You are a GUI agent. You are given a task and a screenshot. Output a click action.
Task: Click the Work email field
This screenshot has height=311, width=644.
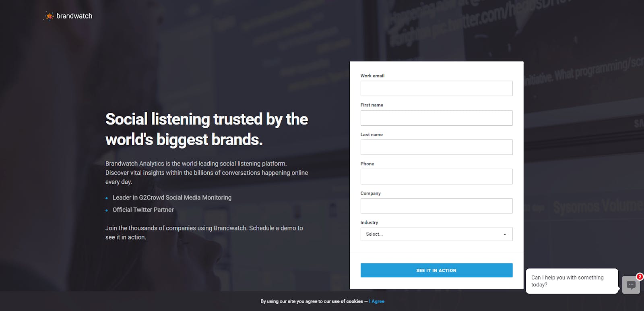point(436,89)
